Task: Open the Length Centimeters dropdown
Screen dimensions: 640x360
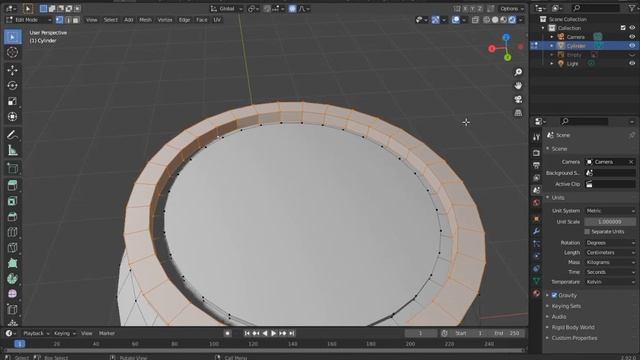Action: tap(610, 253)
